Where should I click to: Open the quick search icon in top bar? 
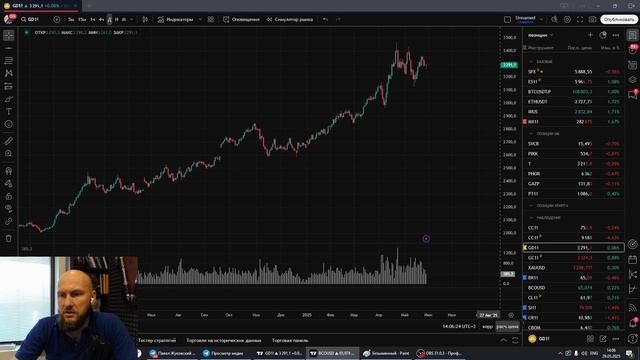554,19
